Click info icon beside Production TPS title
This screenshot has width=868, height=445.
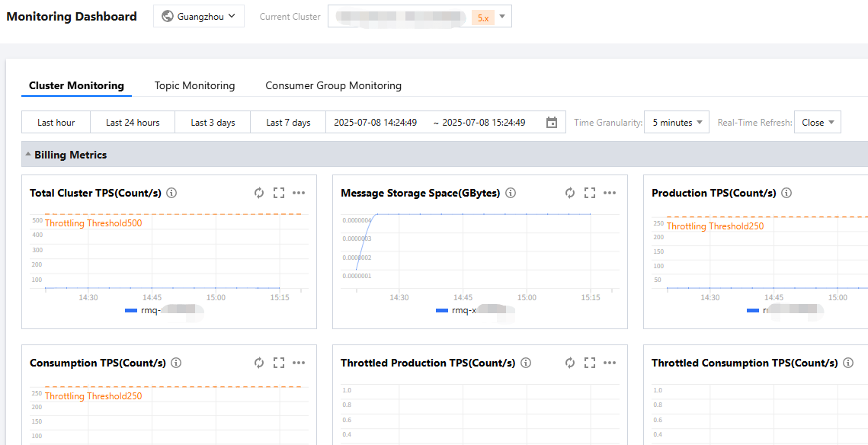786,194
